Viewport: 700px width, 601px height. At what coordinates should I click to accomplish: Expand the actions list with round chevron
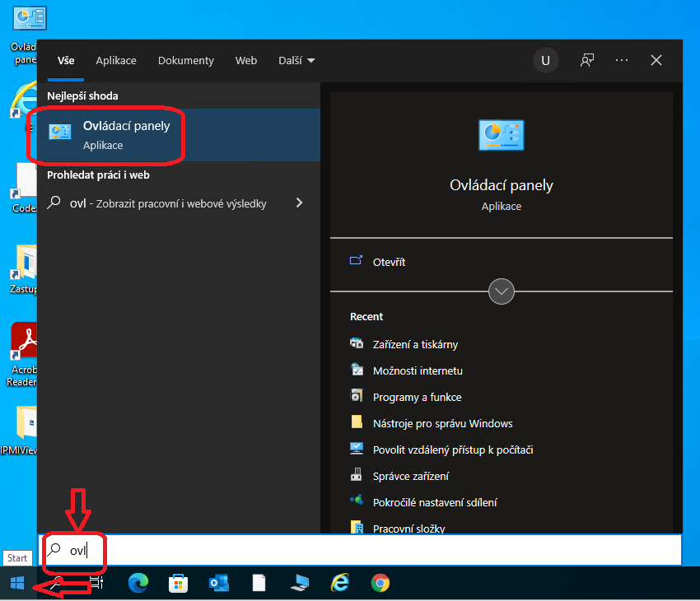pyautogui.click(x=502, y=291)
